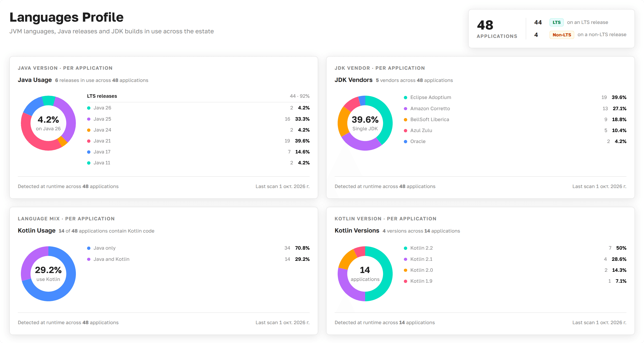Viewport: 644px width, 343px height.
Task: Click the Eclipse Adoptium vendor row
Action: [515, 97]
